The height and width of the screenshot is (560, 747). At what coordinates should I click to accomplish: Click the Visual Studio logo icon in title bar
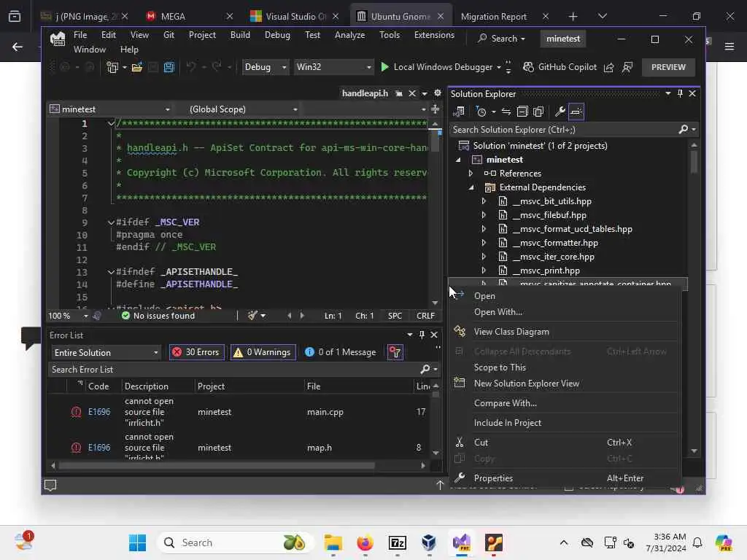point(58,39)
